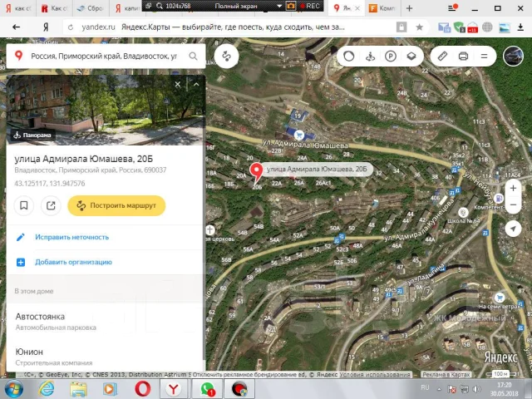
Task: Launch Opera from the taskbar
Action: (x=142, y=389)
